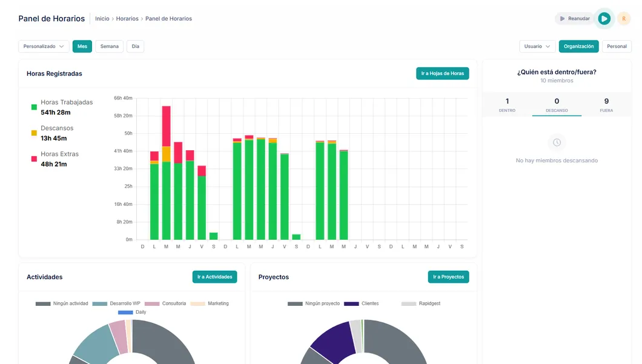Open the Horarios breadcrumb link
The width and height of the screenshot is (642, 364).
(127, 19)
